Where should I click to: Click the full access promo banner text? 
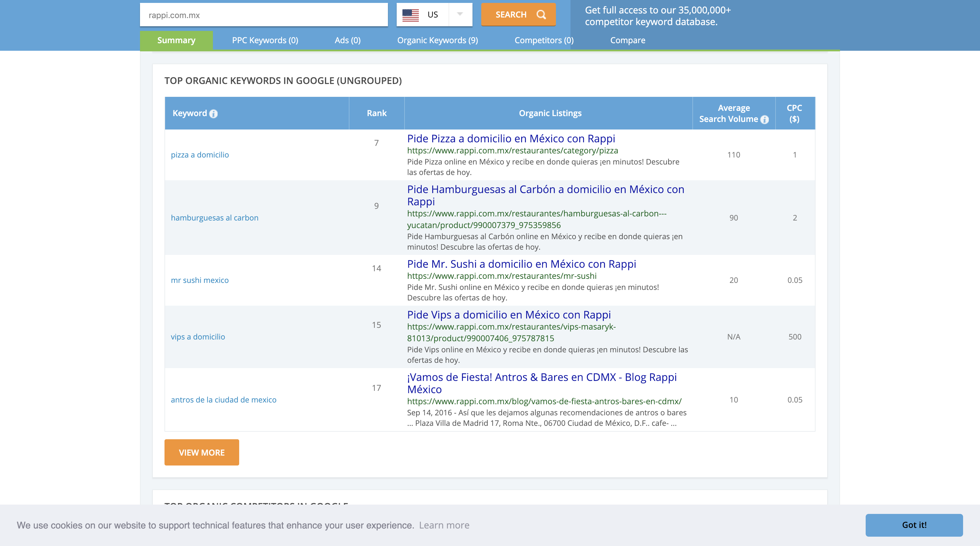click(658, 16)
